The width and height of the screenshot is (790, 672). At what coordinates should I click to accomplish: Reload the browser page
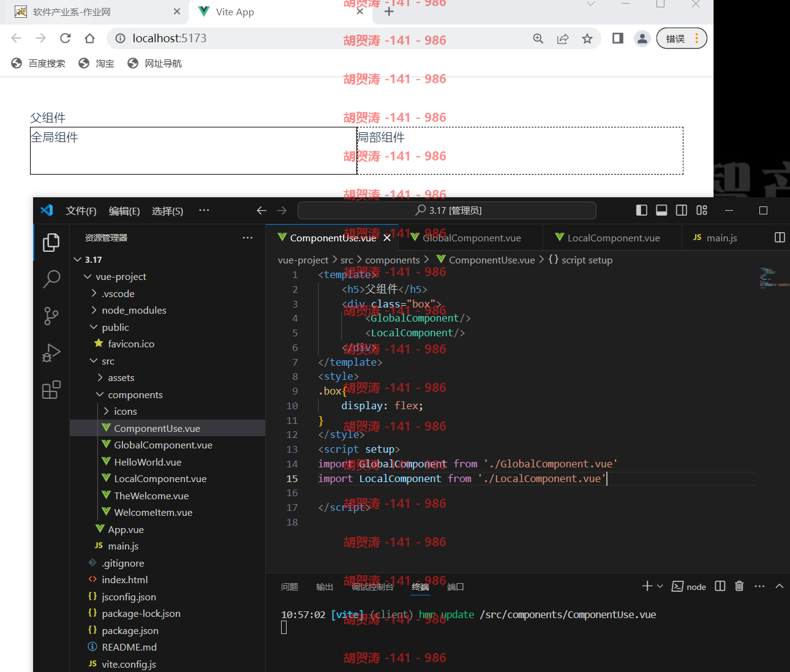click(x=66, y=39)
